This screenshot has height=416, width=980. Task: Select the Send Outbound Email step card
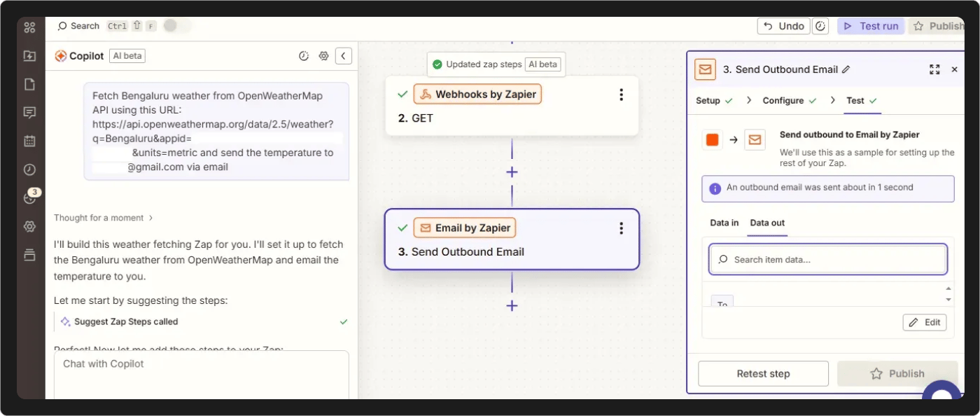pos(512,240)
